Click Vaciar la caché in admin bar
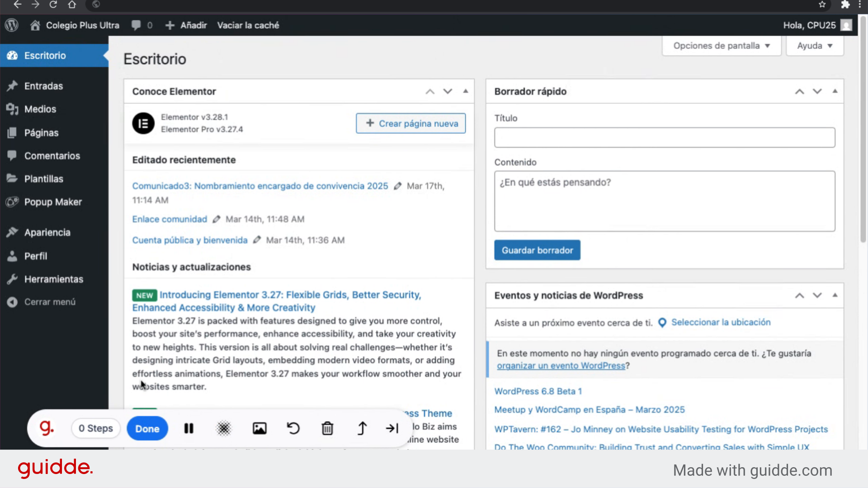Image resolution: width=868 pixels, height=488 pixels. [x=248, y=25]
